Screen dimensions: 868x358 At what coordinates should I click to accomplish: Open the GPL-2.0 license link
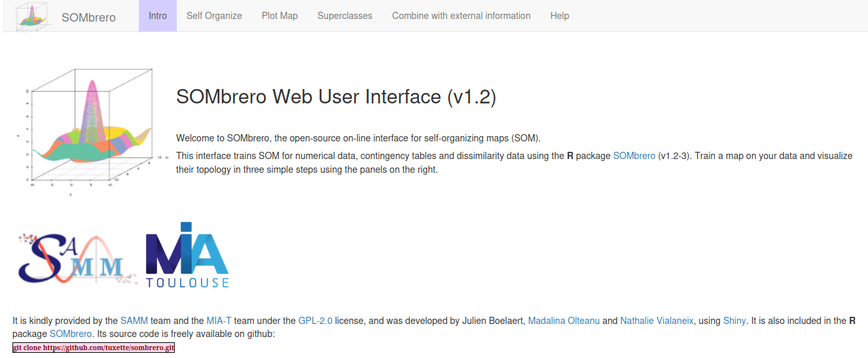[x=316, y=321]
